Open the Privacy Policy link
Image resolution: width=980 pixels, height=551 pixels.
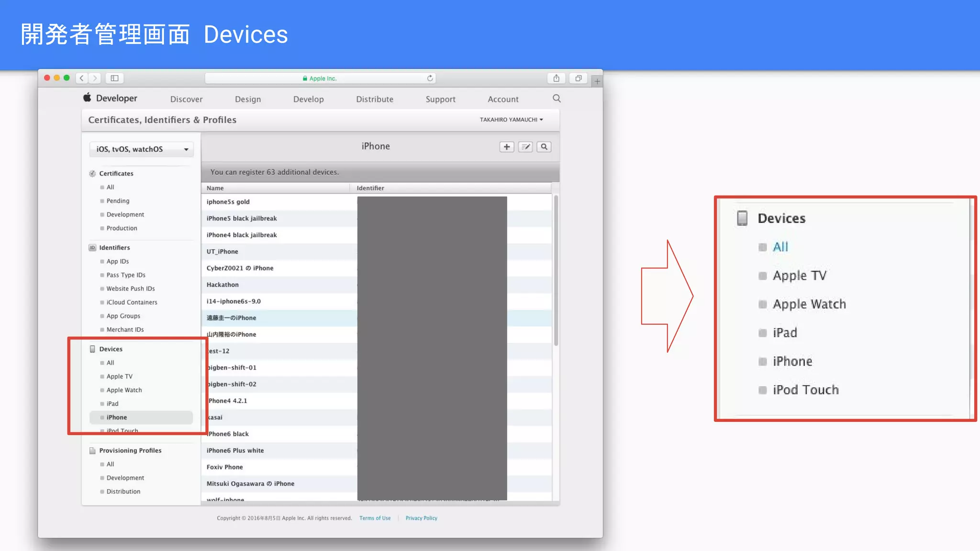coord(421,518)
